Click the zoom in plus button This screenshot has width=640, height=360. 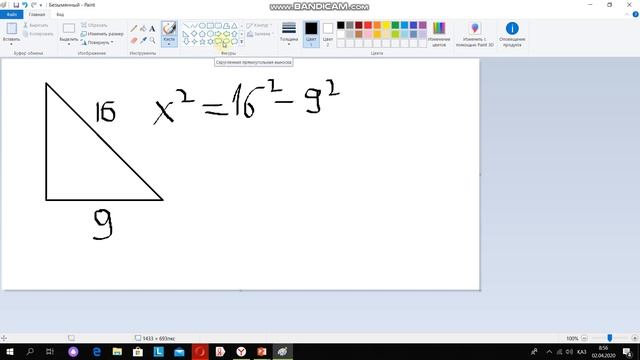pyautogui.click(x=634, y=338)
